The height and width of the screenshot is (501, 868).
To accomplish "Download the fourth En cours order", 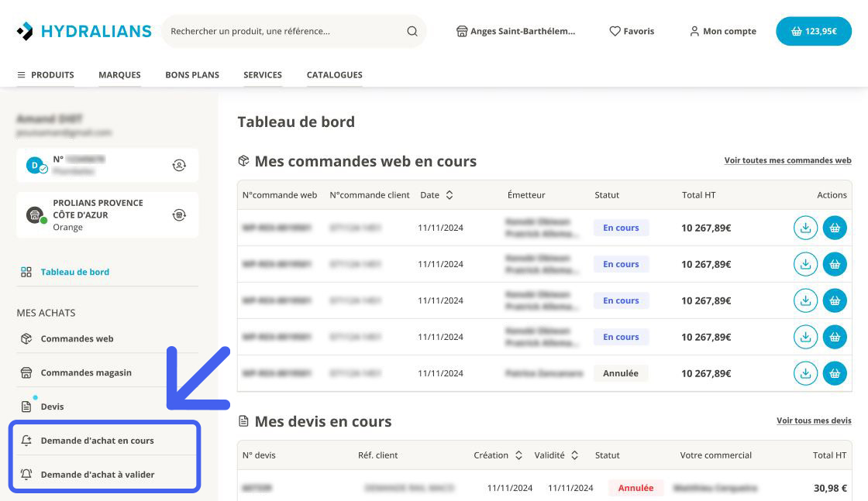I will 805,337.
